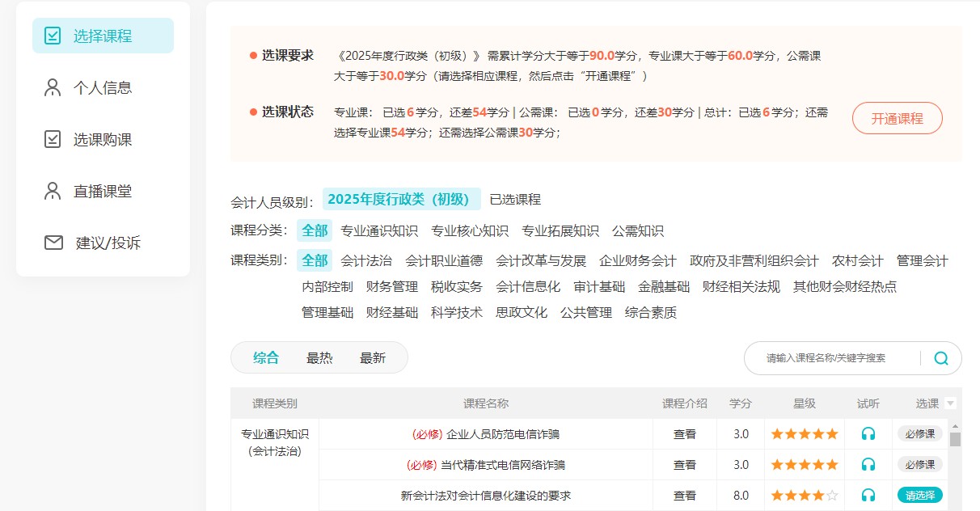
Task: Select the 选择课程 sidebar icon
Action: [53, 36]
